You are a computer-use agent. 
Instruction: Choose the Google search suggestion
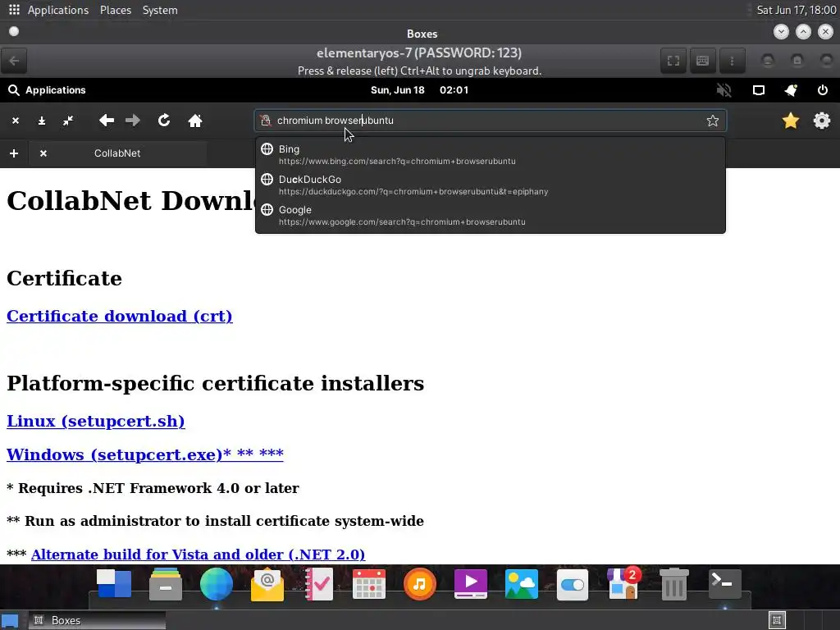[491, 216]
